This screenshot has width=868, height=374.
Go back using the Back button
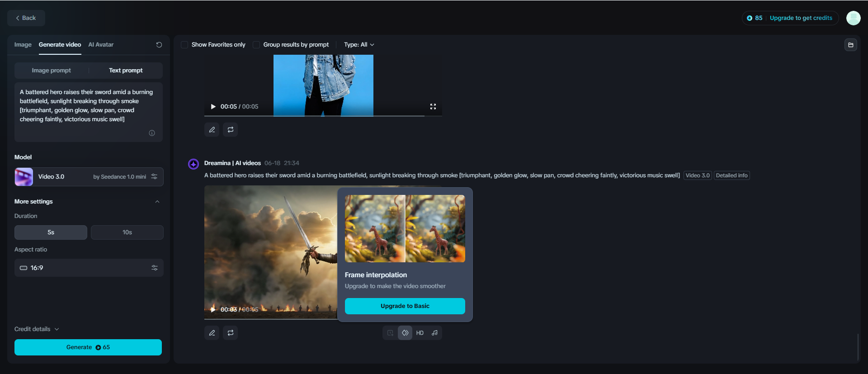click(26, 18)
